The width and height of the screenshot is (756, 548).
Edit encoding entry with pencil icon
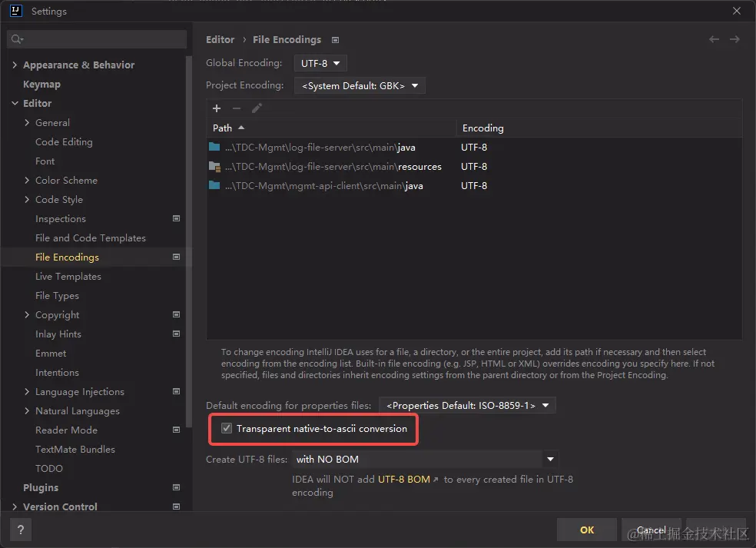click(x=257, y=108)
